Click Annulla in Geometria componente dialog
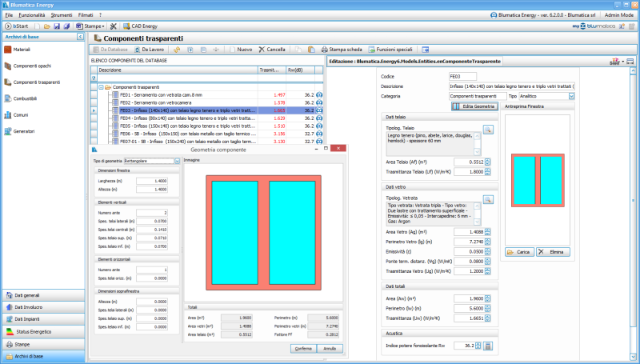 (x=330, y=349)
